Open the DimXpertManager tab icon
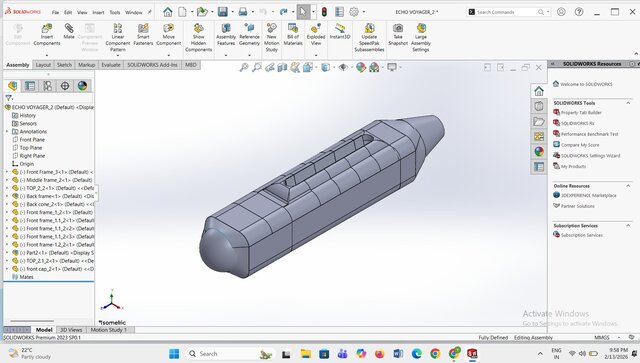640x363 pixels. click(65, 86)
